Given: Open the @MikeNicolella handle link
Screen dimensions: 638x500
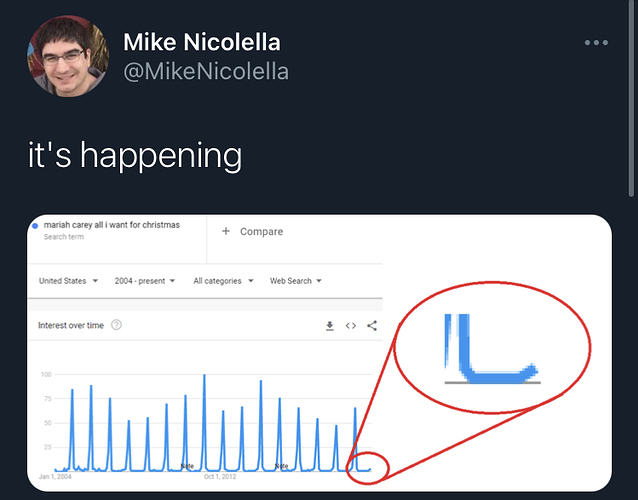Looking at the screenshot, I should coord(205,71).
